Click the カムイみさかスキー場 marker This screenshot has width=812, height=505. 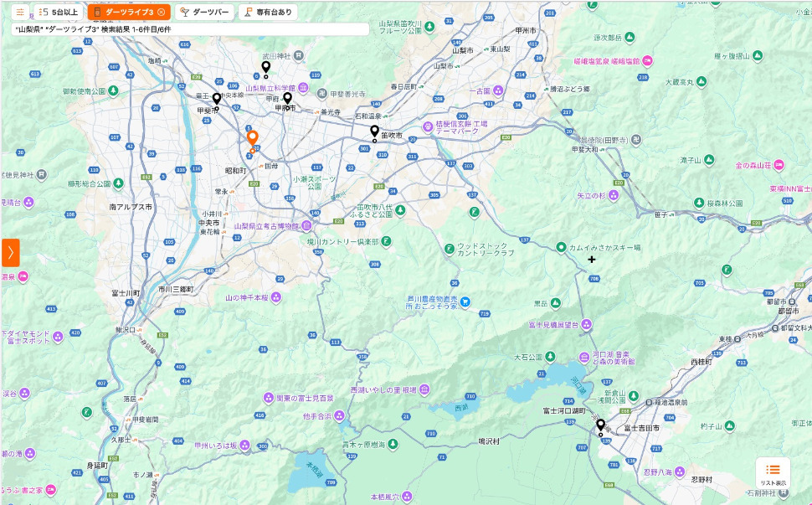(x=561, y=247)
